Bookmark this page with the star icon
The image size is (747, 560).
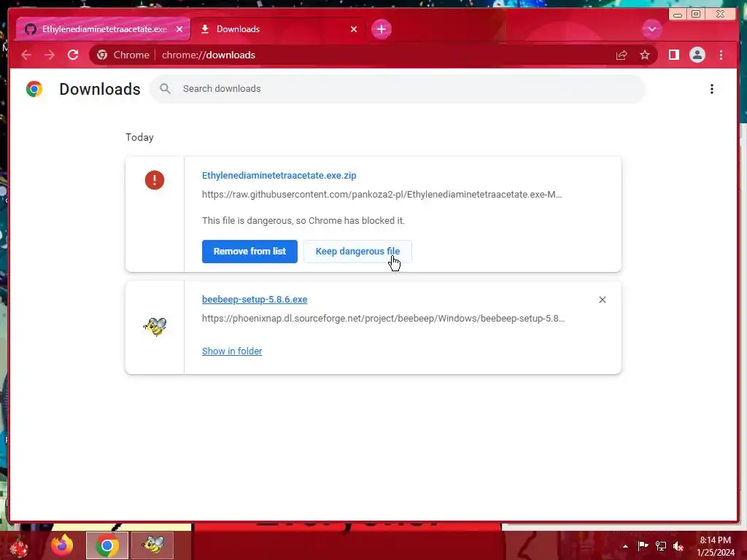click(x=645, y=55)
